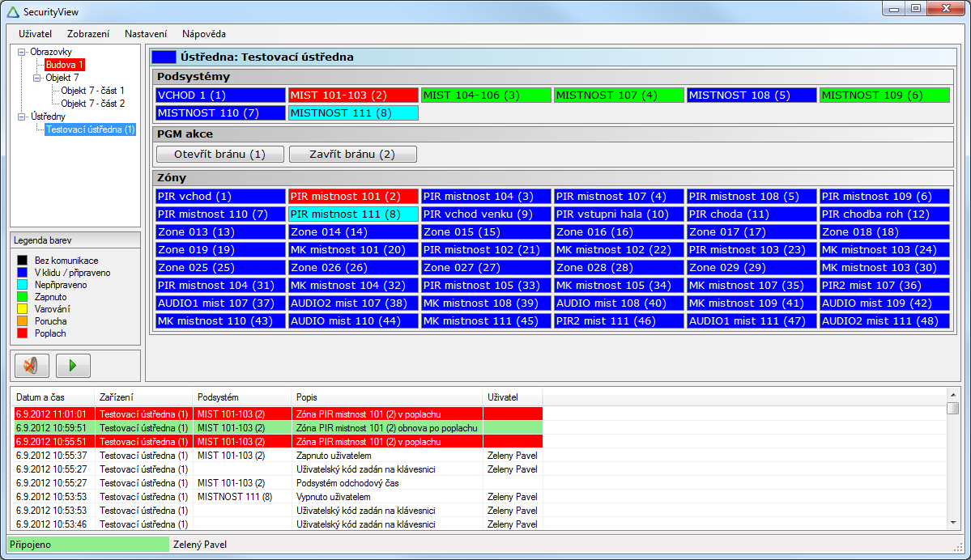Select Budova 1 in the tree

(x=64, y=65)
